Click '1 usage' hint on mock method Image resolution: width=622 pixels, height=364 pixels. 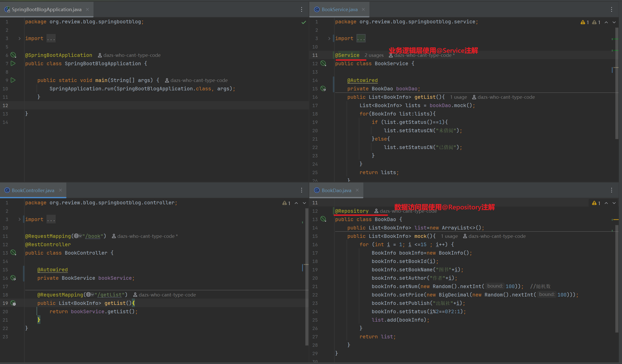pos(449,236)
